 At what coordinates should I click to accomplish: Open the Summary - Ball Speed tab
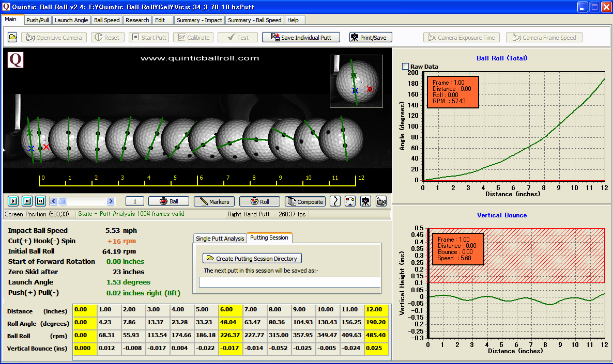click(x=254, y=20)
